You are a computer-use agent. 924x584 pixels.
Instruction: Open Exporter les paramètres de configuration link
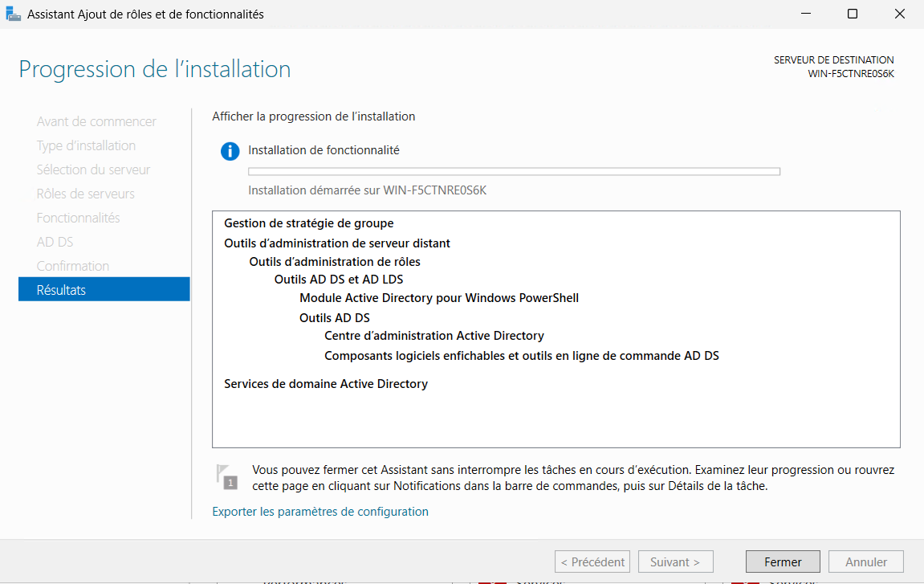pyautogui.click(x=320, y=511)
